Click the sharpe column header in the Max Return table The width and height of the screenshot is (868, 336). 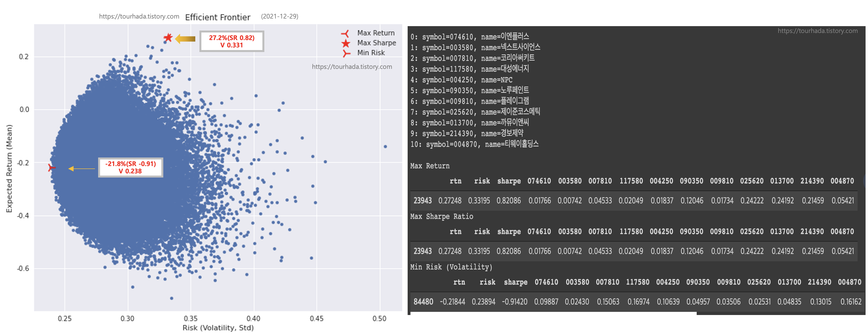pyautogui.click(x=509, y=181)
